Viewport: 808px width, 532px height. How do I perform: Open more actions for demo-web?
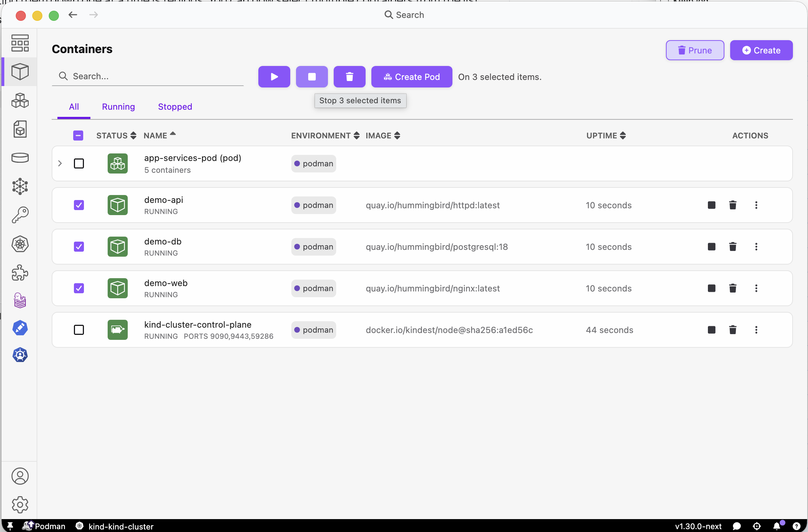[756, 288]
